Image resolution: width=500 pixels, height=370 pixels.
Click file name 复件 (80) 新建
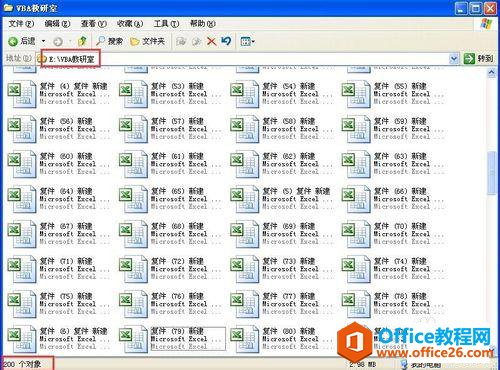tap(289, 331)
